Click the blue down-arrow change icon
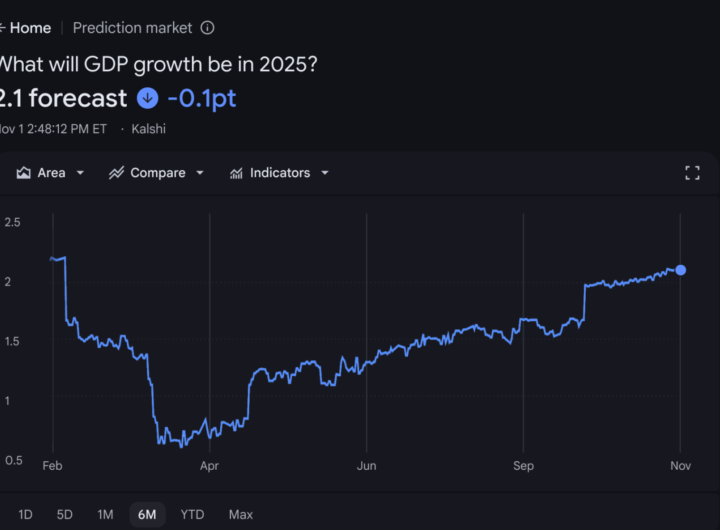The image size is (720, 530). tap(148, 98)
